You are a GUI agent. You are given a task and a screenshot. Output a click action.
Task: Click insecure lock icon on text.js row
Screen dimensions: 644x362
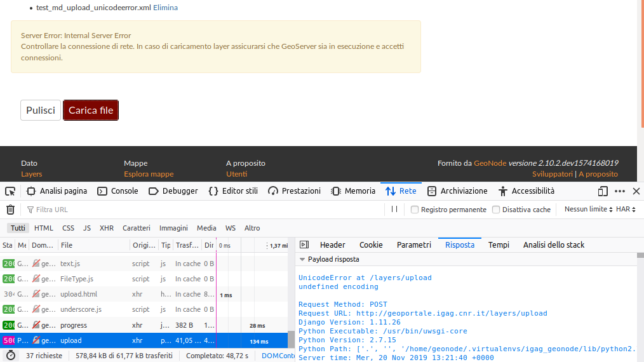(36, 264)
